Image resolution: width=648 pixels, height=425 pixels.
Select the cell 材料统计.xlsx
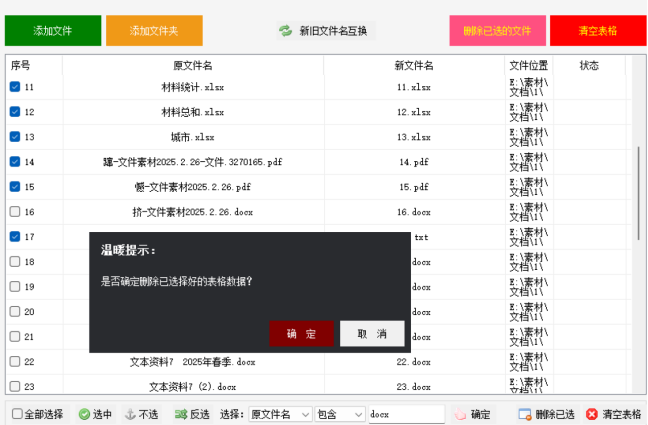(193, 87)
